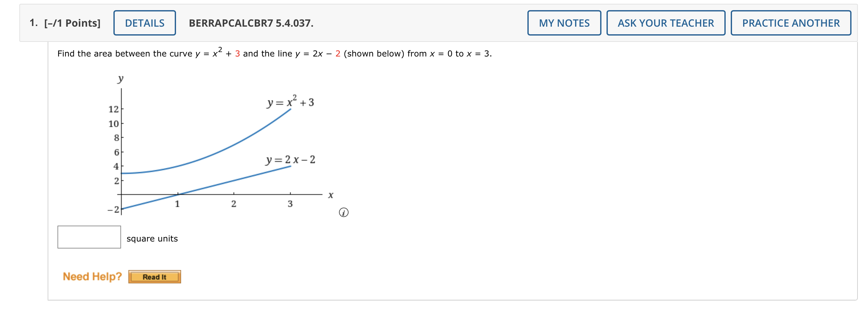Image resolution: width=868 pixels, height=324 pixels.
Task: Click the Need Help? label
Action: click(x=93, y=277)
